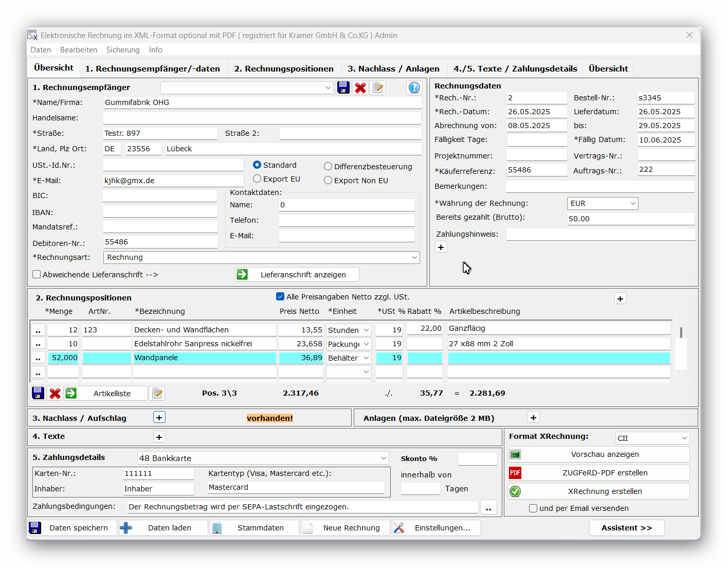
Task: Enable the Abweichende Lieferanschrift checkbox
Action: click(x=37, y=275)
